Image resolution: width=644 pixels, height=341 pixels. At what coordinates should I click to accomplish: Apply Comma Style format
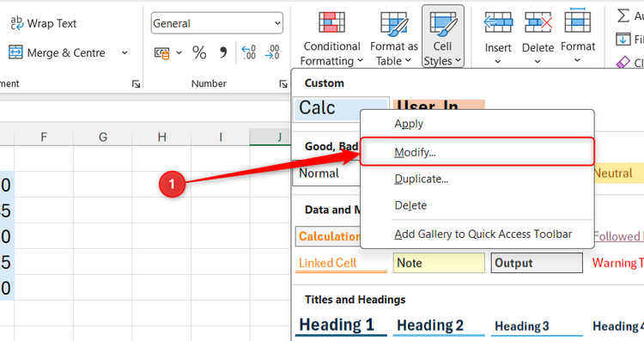[x=223, y=52]
